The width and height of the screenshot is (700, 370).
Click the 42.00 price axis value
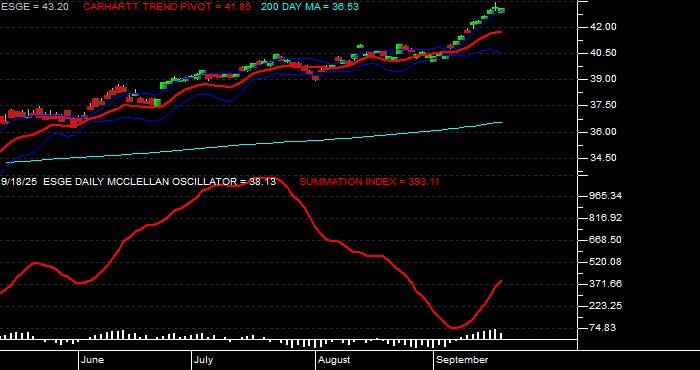604,27
